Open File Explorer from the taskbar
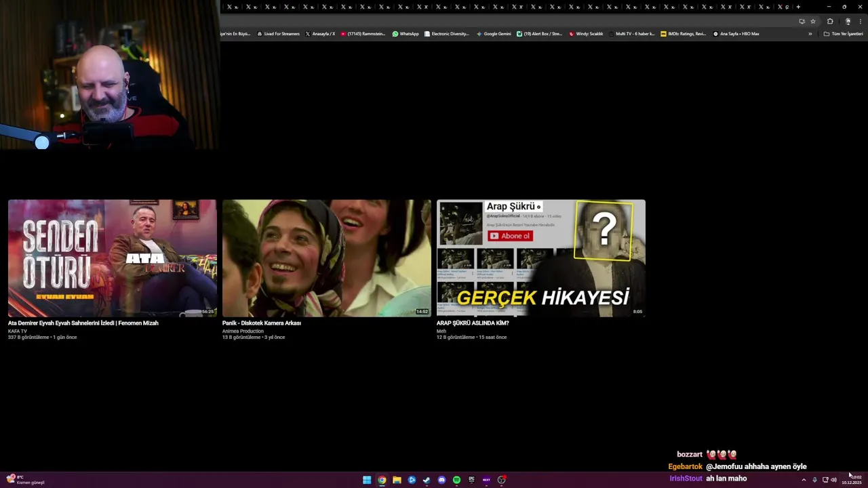The height and width of the screenshot is (488, 868). [x=397, y=480]
